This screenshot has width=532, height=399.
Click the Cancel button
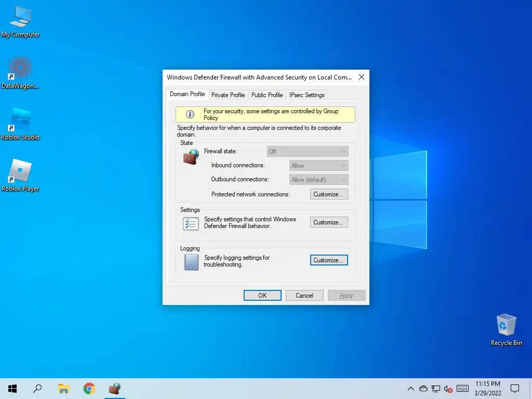[304, 296]
